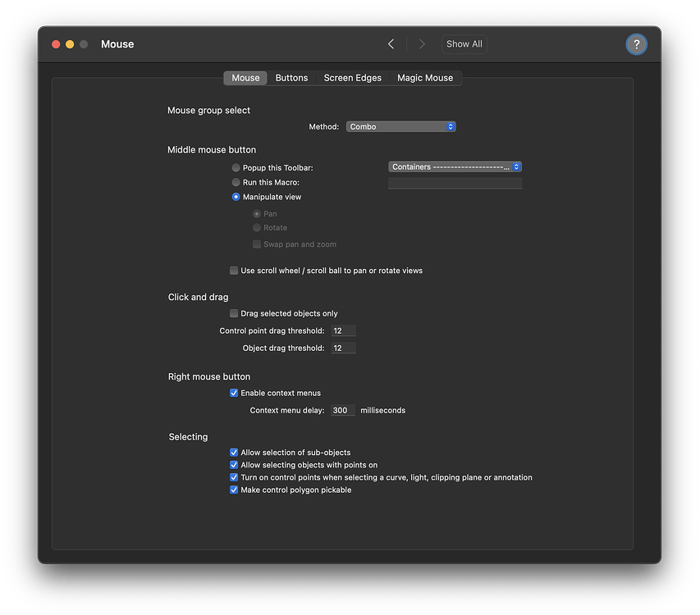700x615 pixels.
Task: Click the Control point drag threshold field
Action: point(343,330)
